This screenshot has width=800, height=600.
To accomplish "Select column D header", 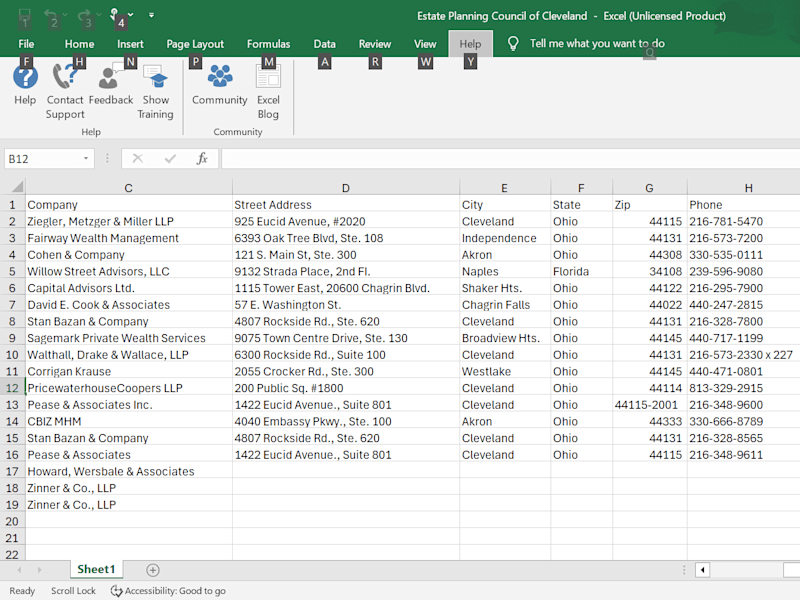I will pos(345,188).
